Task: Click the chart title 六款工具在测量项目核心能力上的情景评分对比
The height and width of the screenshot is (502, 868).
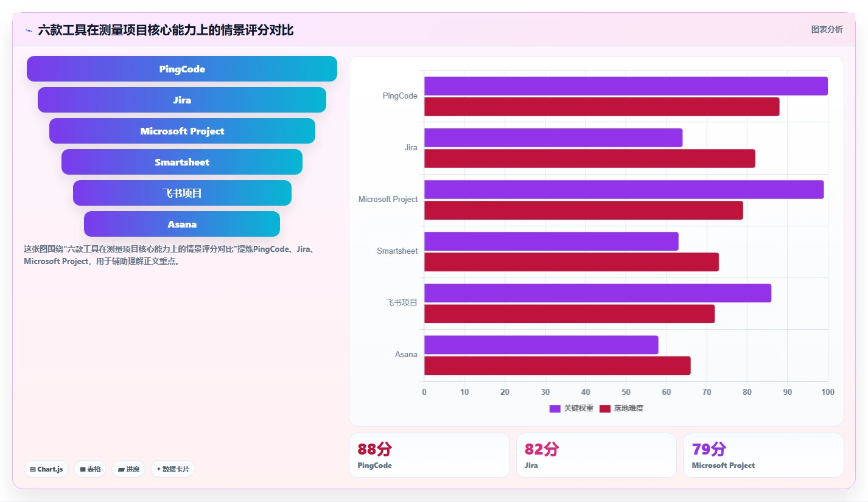Action: click(x=166, y=30)
